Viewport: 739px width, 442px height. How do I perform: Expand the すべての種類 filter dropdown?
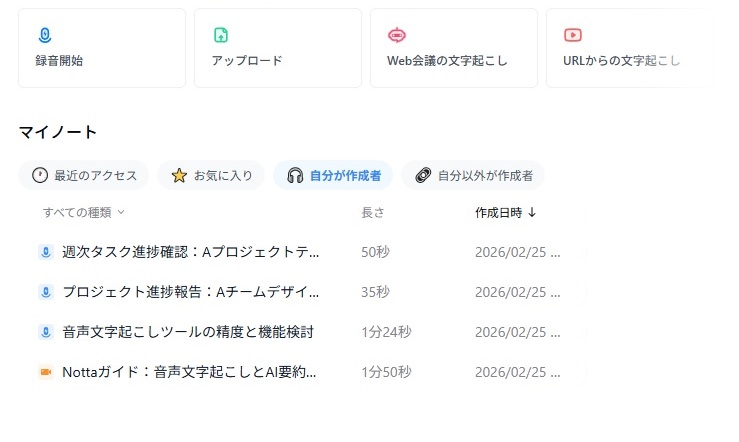pyautogui.click(x=84, y=212)
